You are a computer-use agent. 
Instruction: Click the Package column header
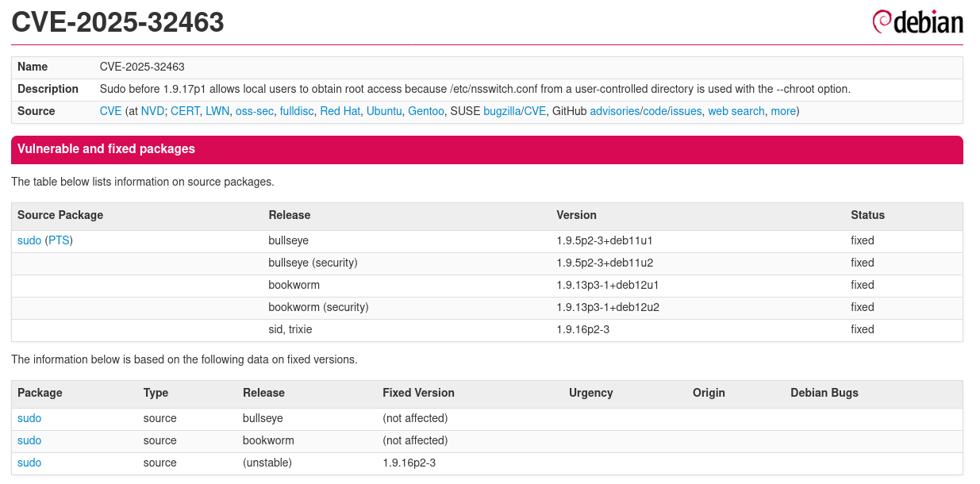pos(40,393)
